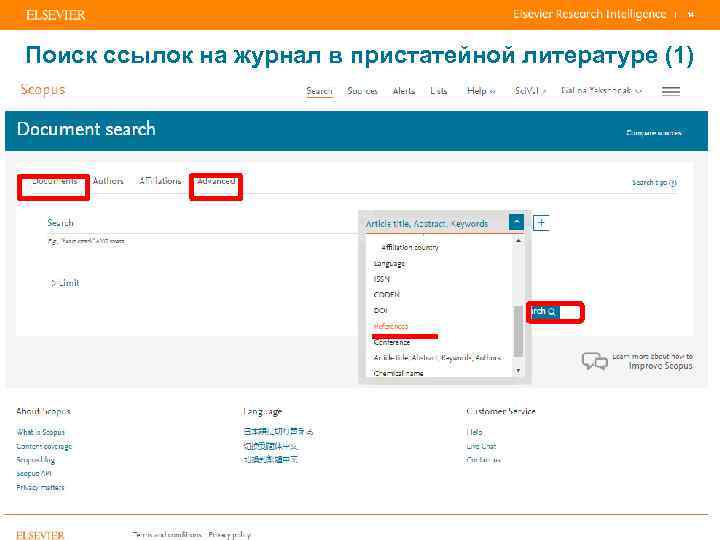Open Improve Scopus link
This screenshot has width=720, height=540.
pyautogui.click(x=660, y=366)
